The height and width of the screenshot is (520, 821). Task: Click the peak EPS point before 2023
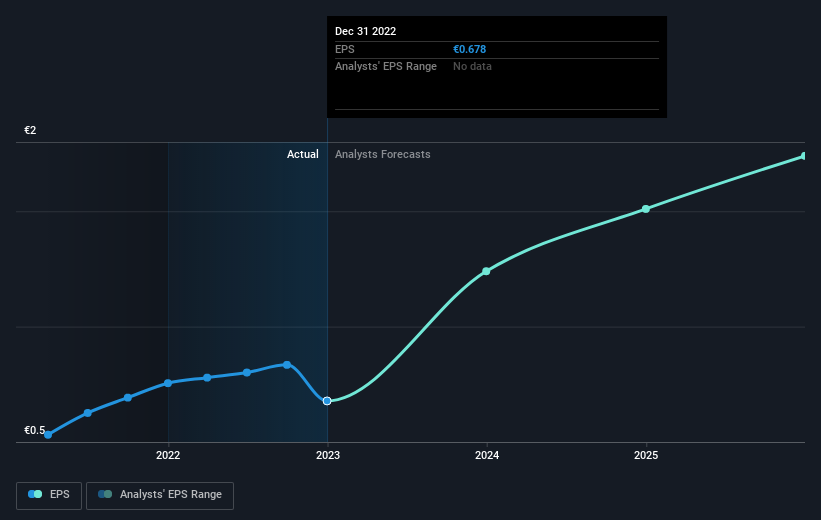tap(287, 364)
